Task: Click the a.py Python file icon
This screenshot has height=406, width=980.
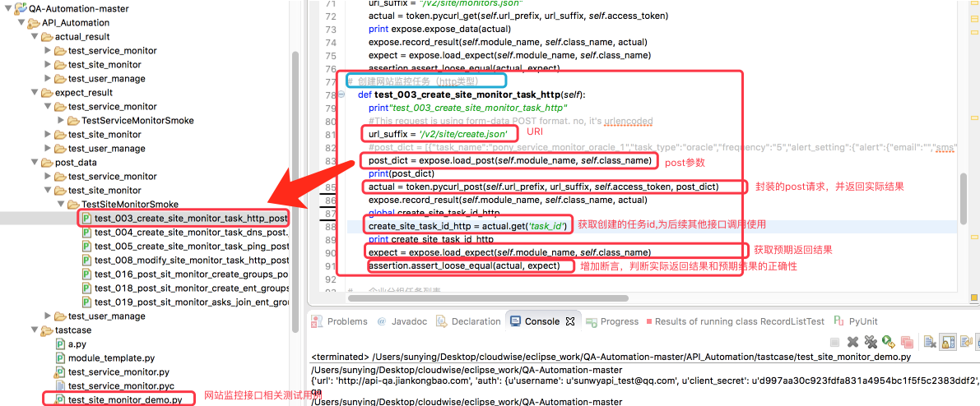Action: (x=60, y=344)
